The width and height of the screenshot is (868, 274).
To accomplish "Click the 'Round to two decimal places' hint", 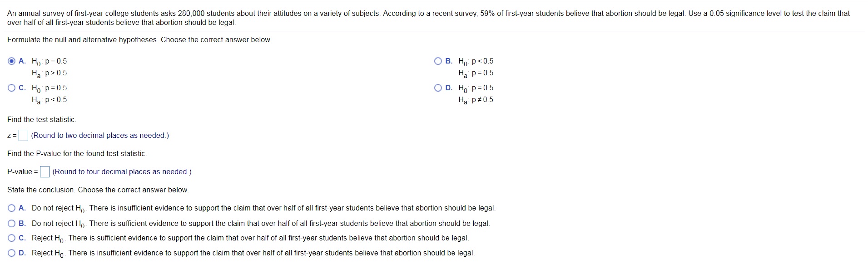I will 100,136.
